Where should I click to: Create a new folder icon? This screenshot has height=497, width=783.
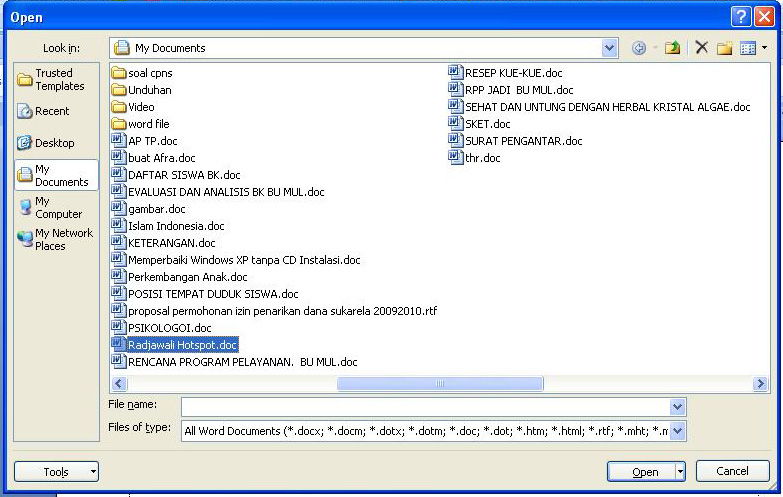pyautogui.click(x=725, y=48)
